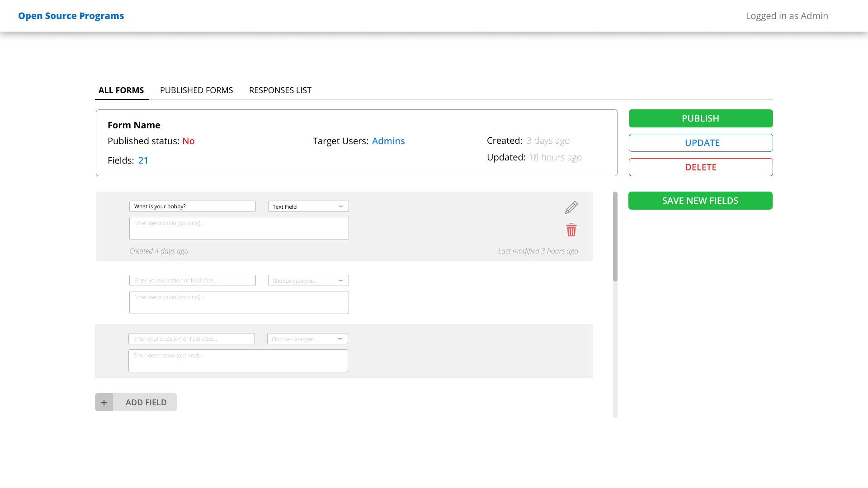Click the second field's question label input

click(192, 281)
